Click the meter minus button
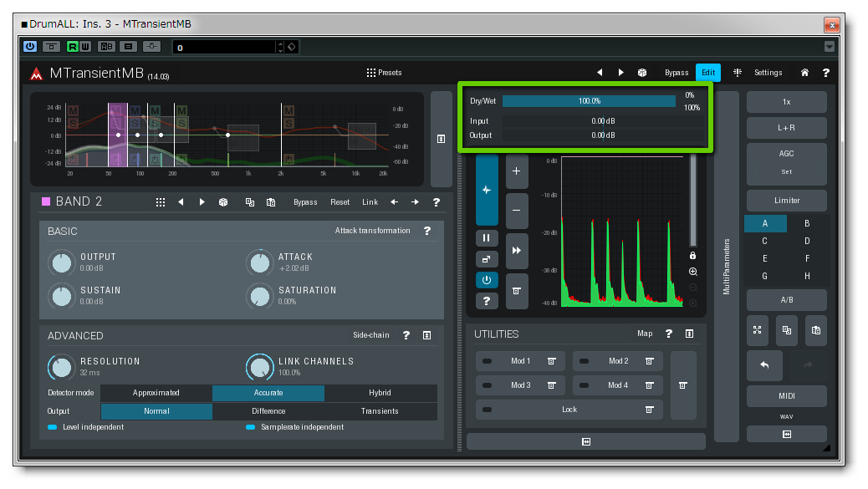 pos(517,210)
